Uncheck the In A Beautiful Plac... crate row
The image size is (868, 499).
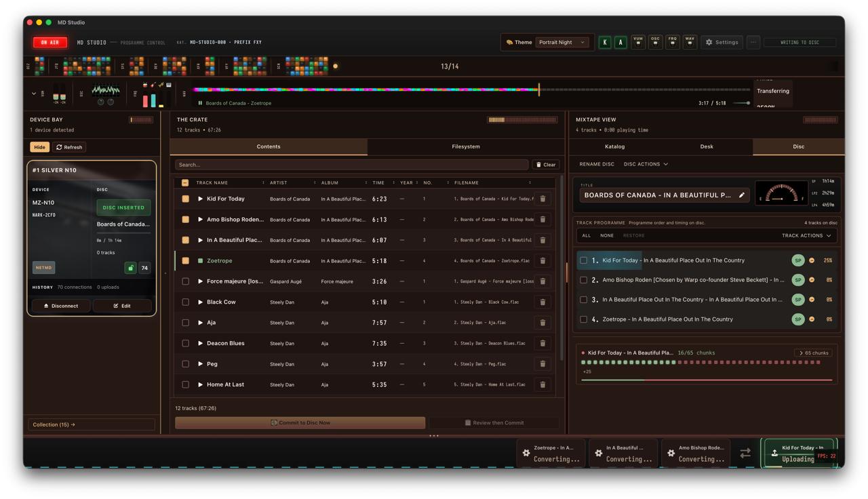(185, 240)
